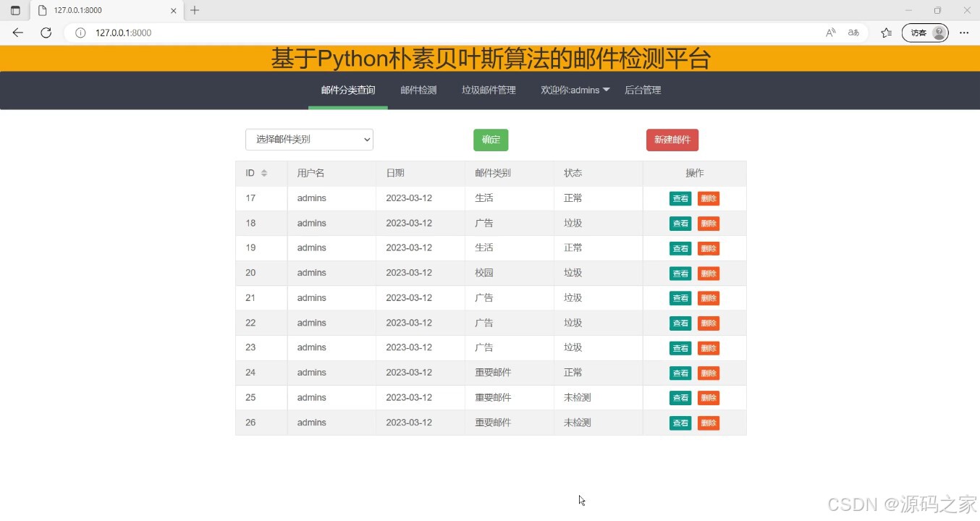
Task: Open the translate page icon
Action: 854,33
